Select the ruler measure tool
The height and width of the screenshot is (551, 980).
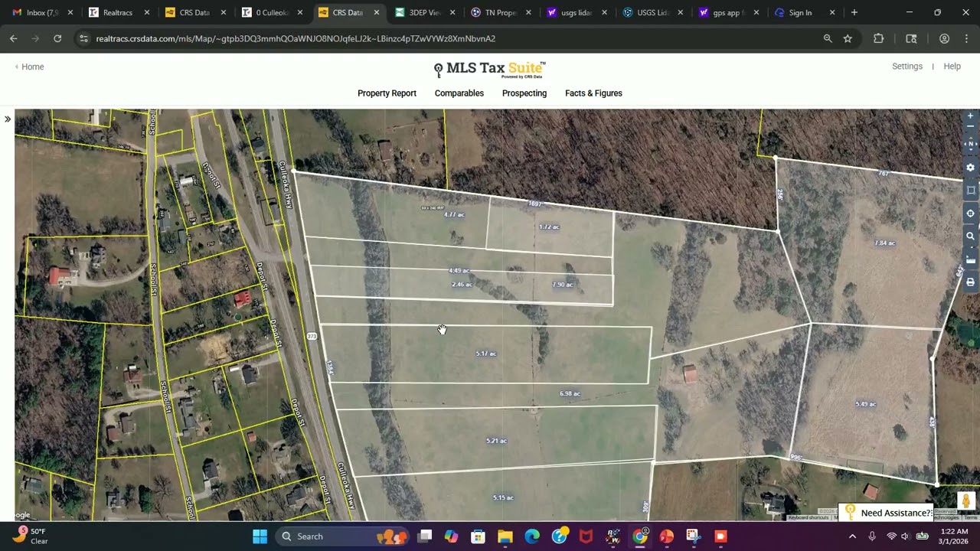click(970, 259)
